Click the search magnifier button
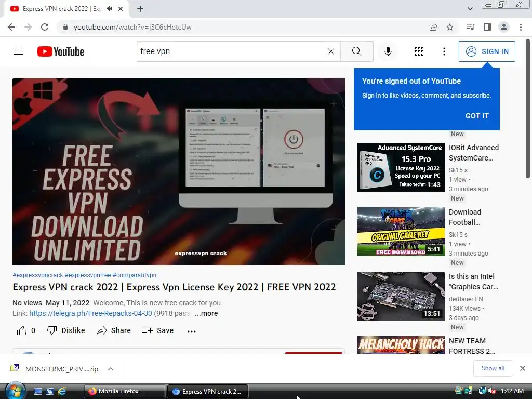This screenshot has height=399, width=532. 356,51
